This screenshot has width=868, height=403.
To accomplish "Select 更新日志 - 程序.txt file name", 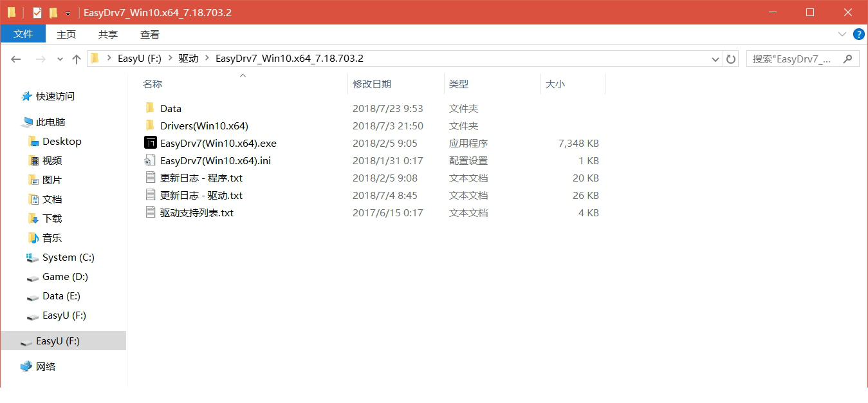I will point(201,178).
